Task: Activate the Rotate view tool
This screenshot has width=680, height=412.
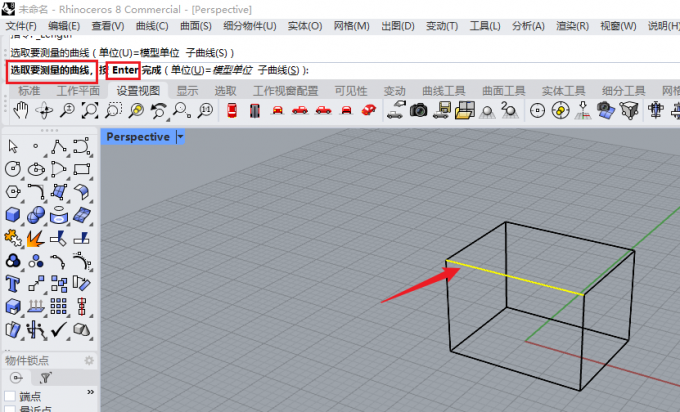Action: 44,110
